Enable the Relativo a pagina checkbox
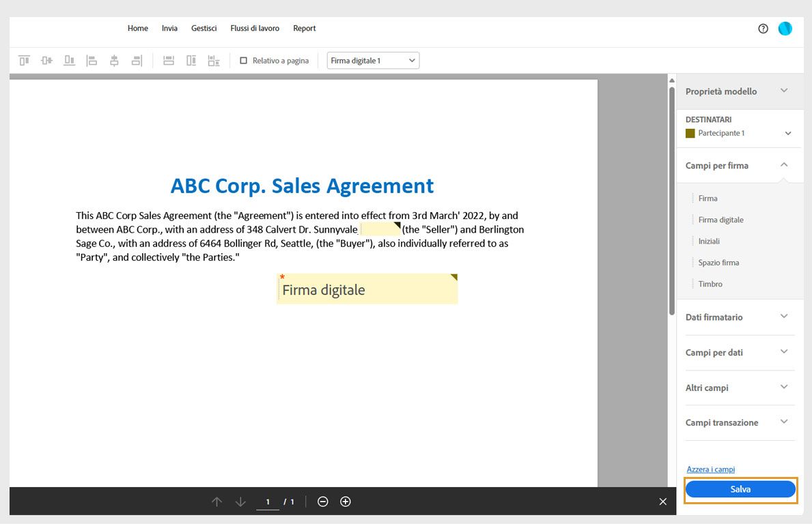 (243, 61)
